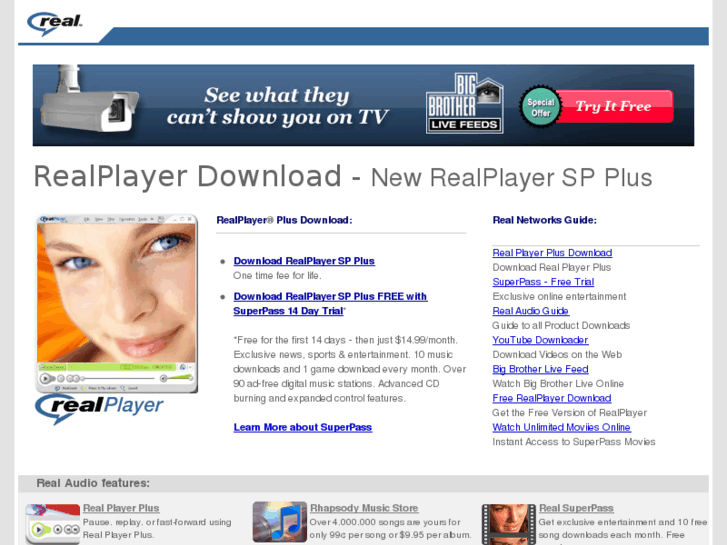Click 'Download Videos on the Web' text

pos(557,354)
